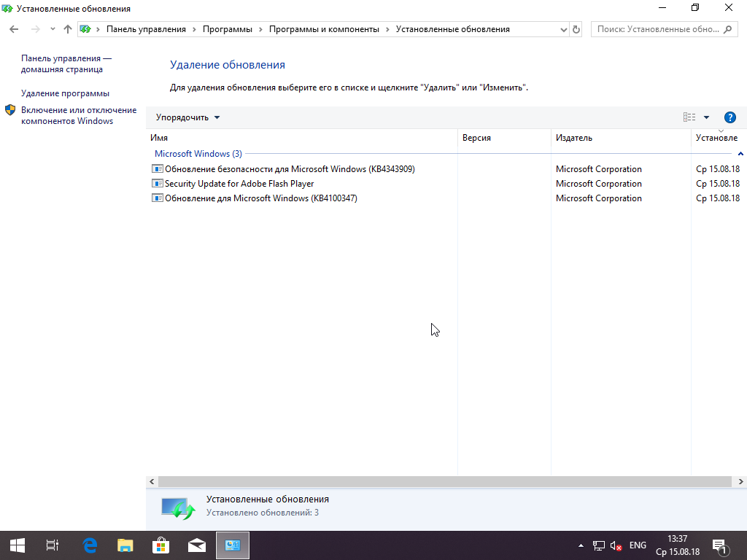The width and height of the screenshot is (747, 560).
Task: Click the search magnifier icon
Action: [x=727, y=29]
